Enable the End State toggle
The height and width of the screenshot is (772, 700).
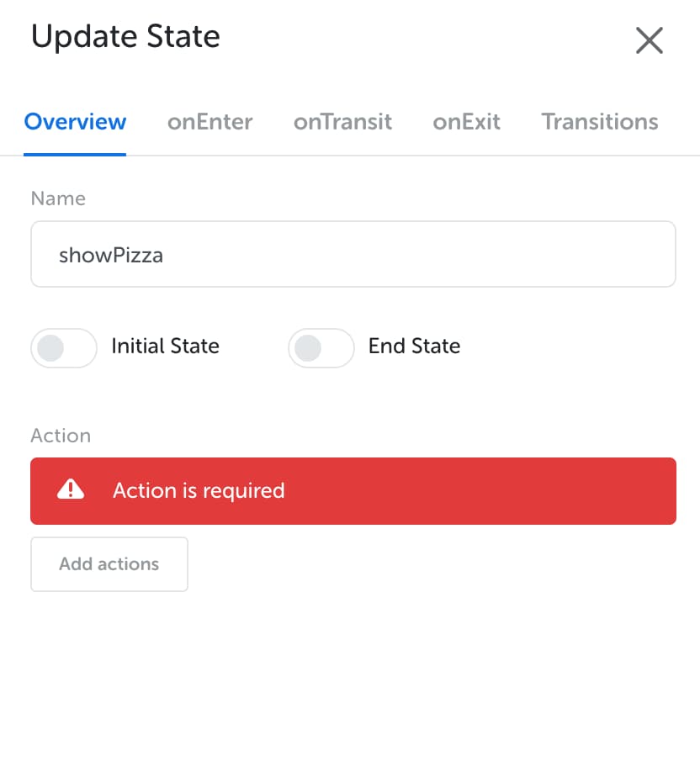click(321, 347)
